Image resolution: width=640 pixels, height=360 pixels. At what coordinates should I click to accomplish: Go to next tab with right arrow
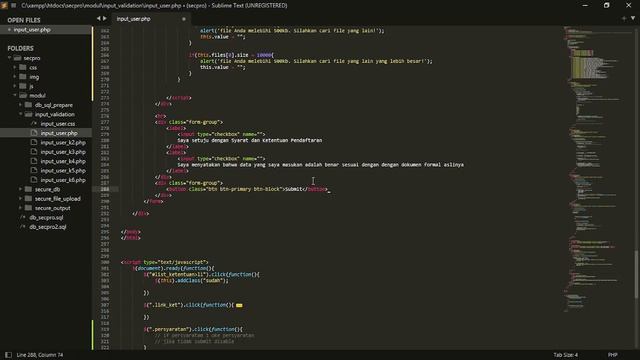pos(105,18)
